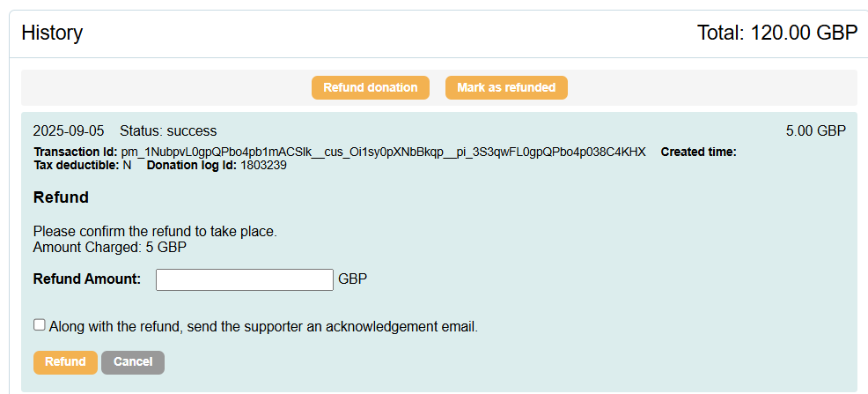Viewport: 868px width, 394px height.
Task: Click the Refund donation button
Action: [x=370, y=88]
